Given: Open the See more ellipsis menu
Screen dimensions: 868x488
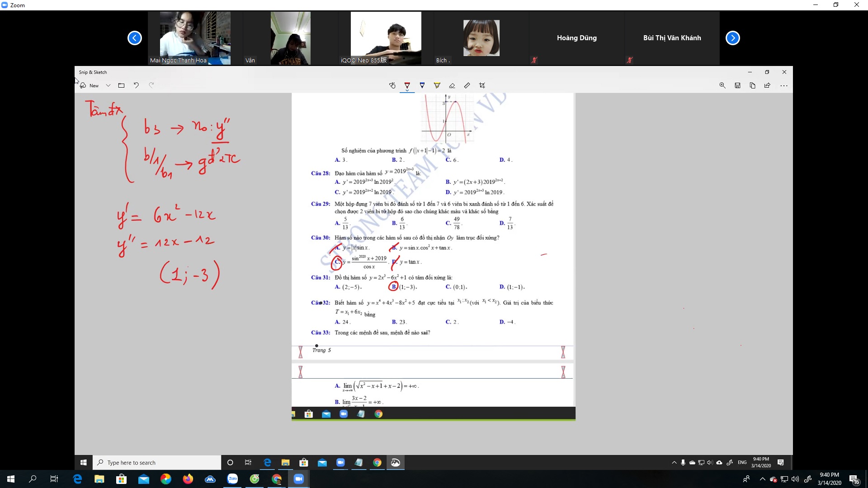Looking at the screenshot, I should [784, 85].
